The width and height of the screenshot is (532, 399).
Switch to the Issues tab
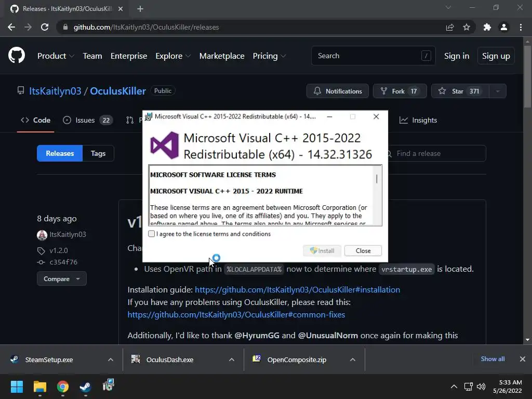(x=88, y=120)
